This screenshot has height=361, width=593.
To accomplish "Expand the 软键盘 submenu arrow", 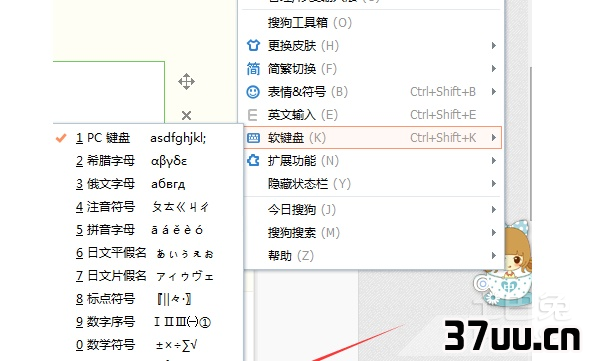I will coord(494,138).
